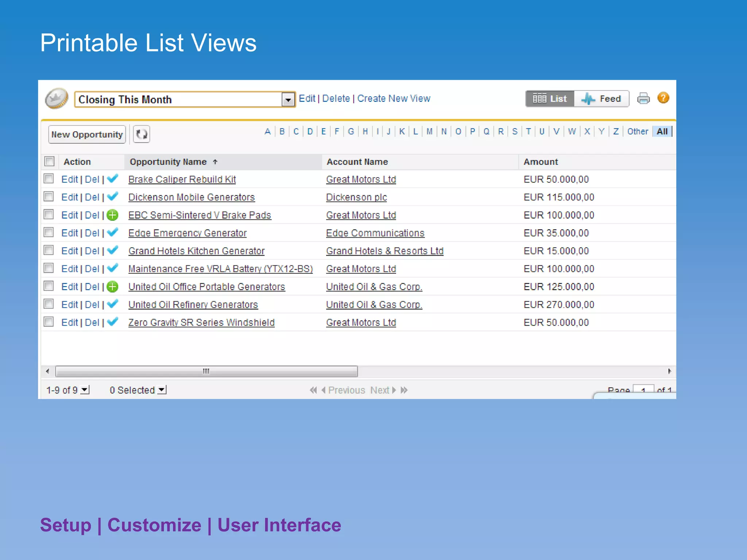The image size is (747, 560).
Task: Check the EBC Semi-Sintered V Brake Pads row
Action: coord(49,214)
